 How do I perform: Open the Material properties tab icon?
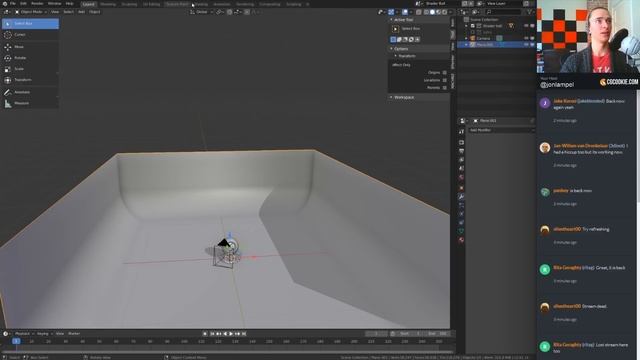[461, 240]
